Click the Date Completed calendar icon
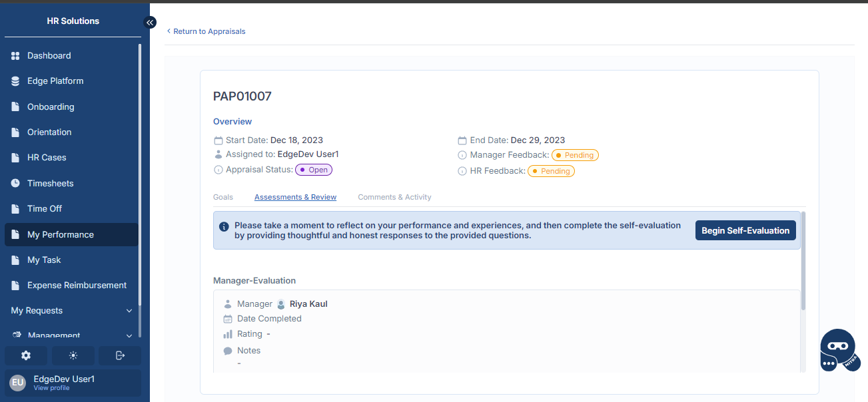Viewport: 868px width, 402px height. coord(228,319)
